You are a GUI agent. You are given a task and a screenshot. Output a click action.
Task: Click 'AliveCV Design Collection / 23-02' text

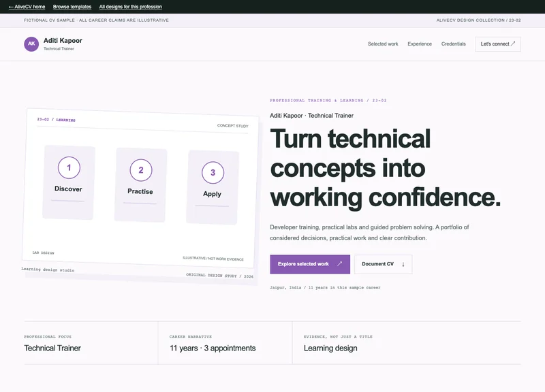click(479, 20)
